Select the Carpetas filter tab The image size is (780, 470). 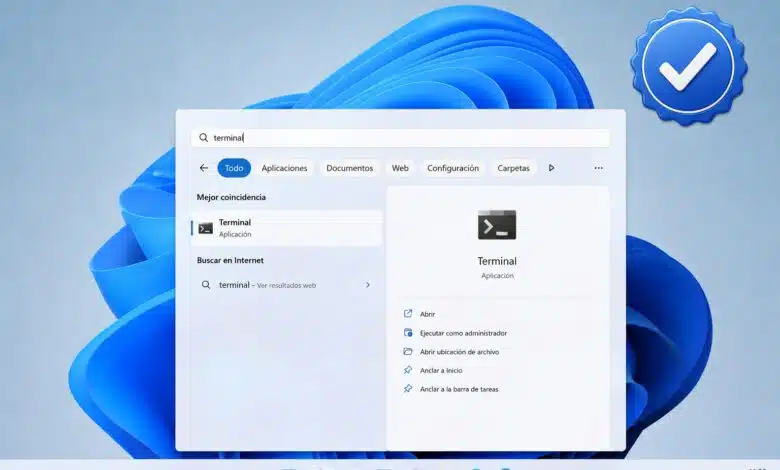click(x=513, y=168)
